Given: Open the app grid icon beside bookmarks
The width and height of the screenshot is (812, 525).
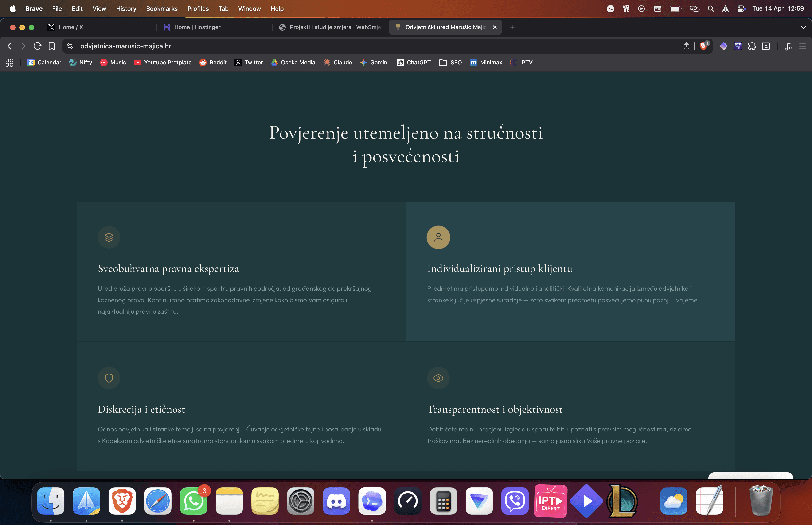Looking at the screenshot, I should click(9, 62).
